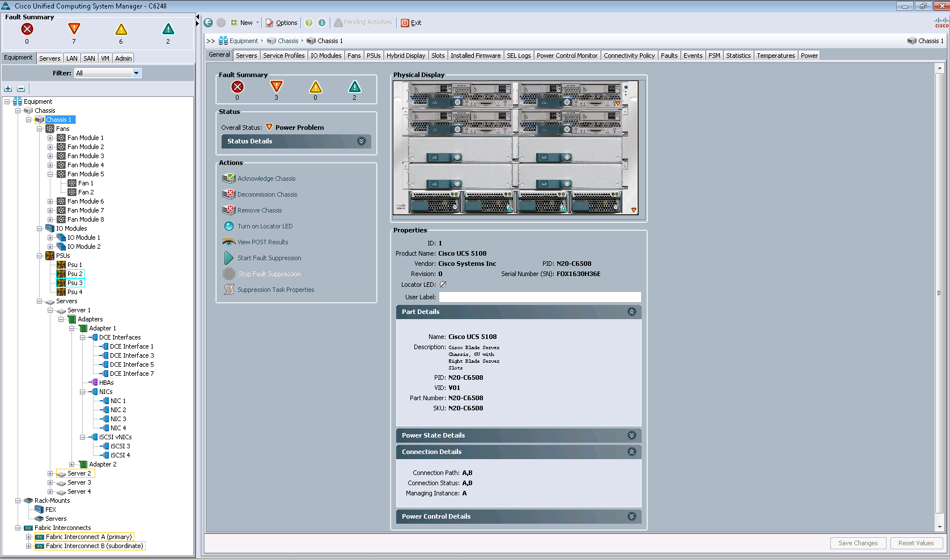Click the Save Changes button
This screenshot has width=950, height=560.
(x=858, y=543)
